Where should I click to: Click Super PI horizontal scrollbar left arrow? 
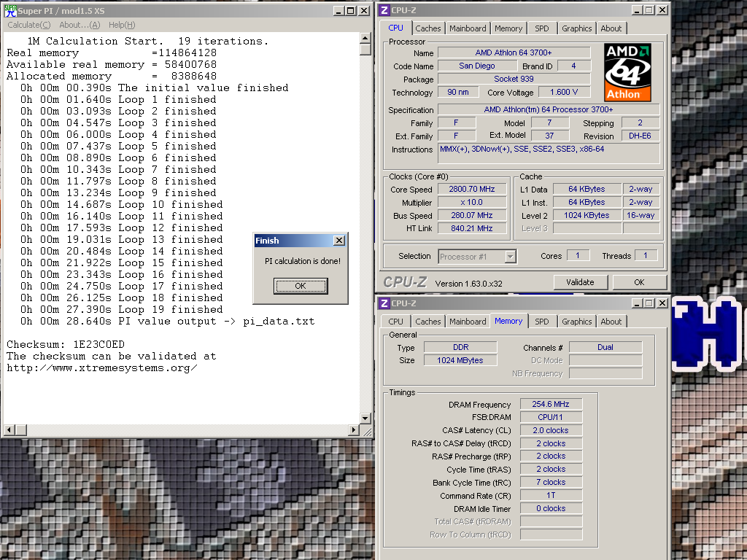click(9, 430)
